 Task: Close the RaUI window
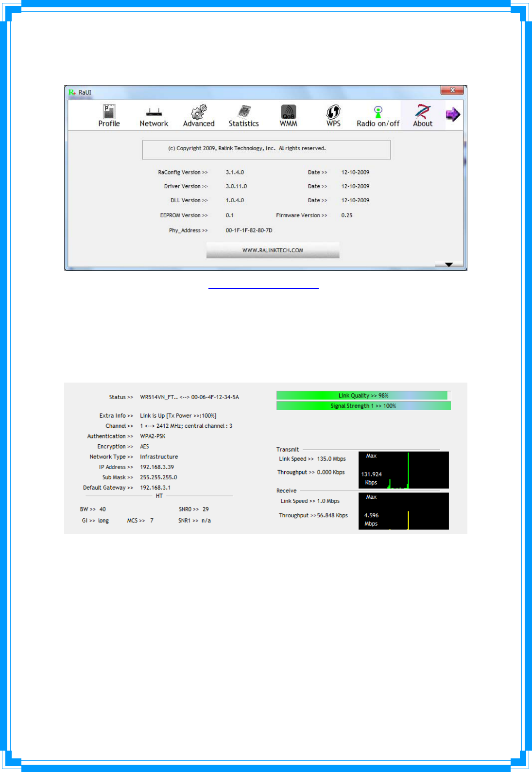coord(452,90)
